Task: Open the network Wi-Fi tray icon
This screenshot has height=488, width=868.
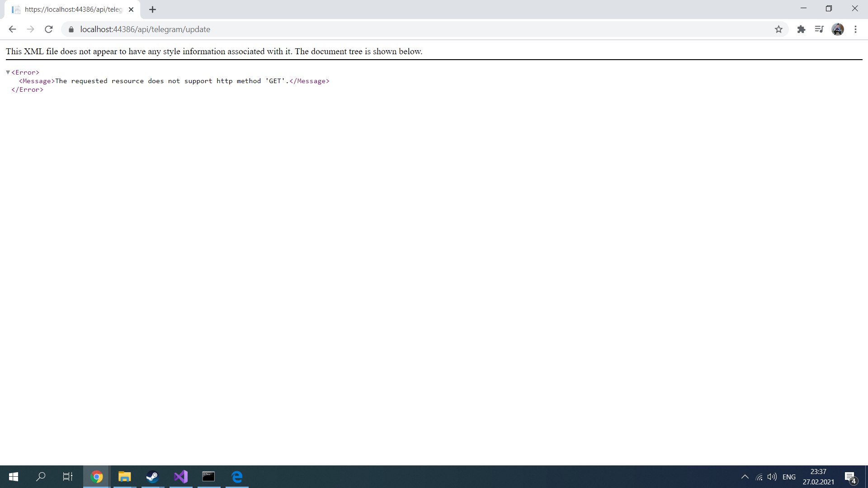Action: point(759,477)
